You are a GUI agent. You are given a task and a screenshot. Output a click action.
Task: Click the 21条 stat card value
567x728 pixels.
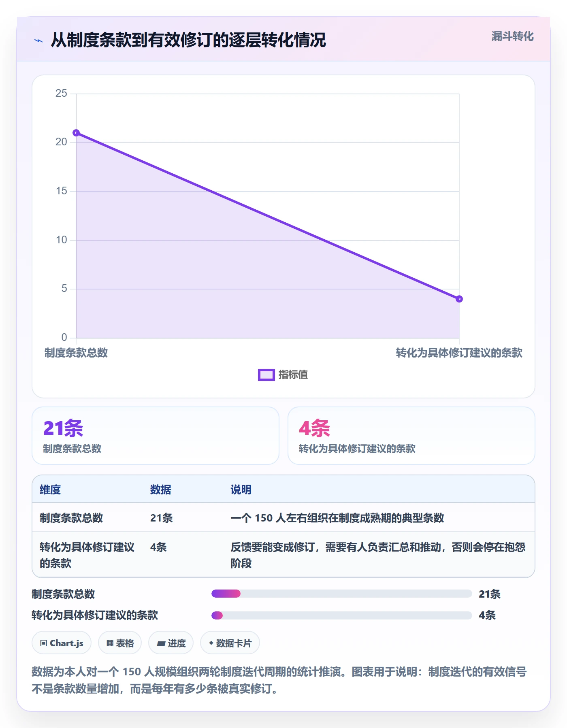63,428
